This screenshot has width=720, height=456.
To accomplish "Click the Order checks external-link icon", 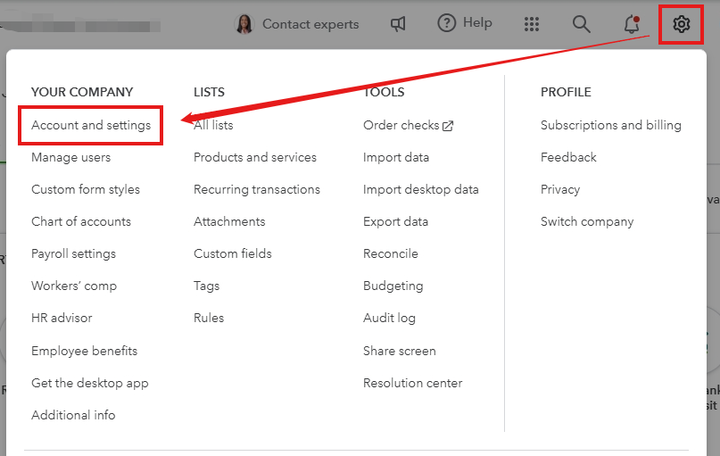I will click(448, 126).
